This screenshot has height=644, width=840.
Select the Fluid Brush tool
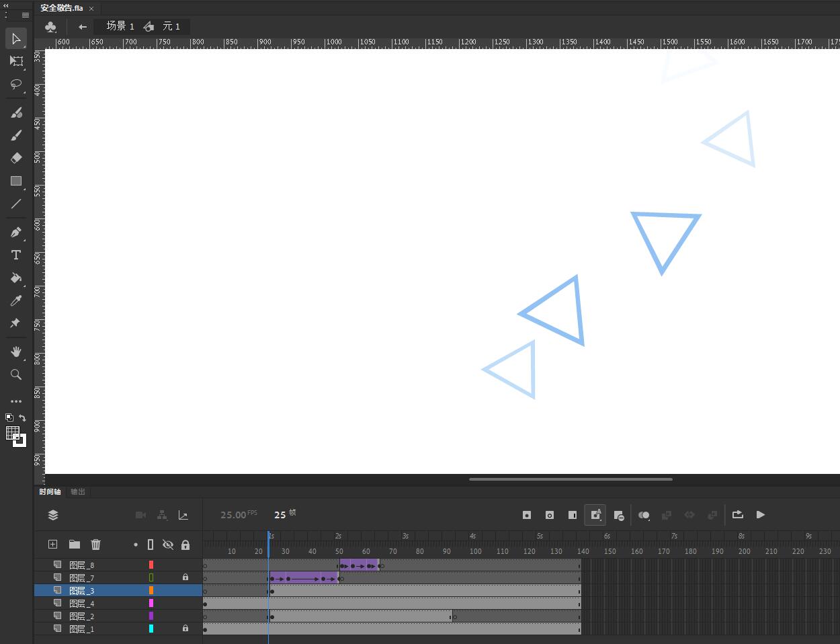(x=16, y=112)
